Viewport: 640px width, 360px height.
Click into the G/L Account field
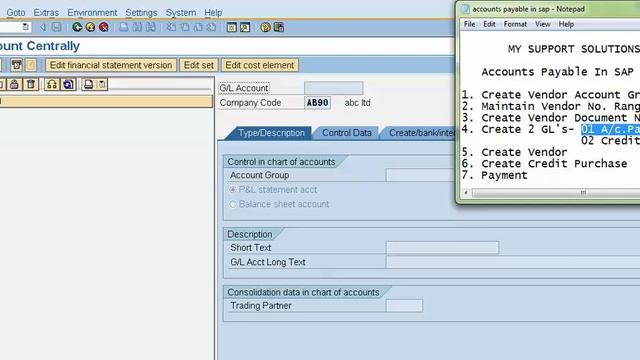[x=333, y=88]
